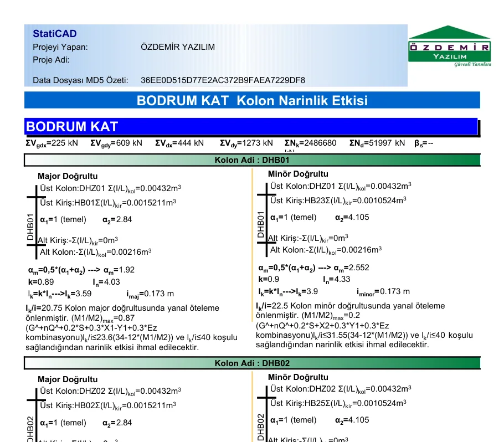504x442 pixels.
Task: Click the ΣNk=2486680 value
Action: [x=311, y=143]
